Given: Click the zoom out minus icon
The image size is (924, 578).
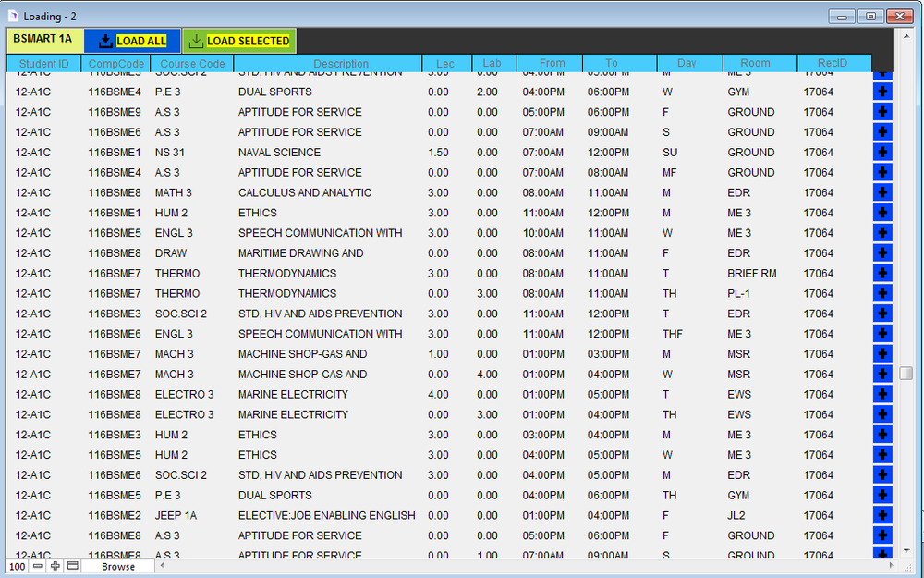Looking at the screenshot, I should click(x=38, y=566).
